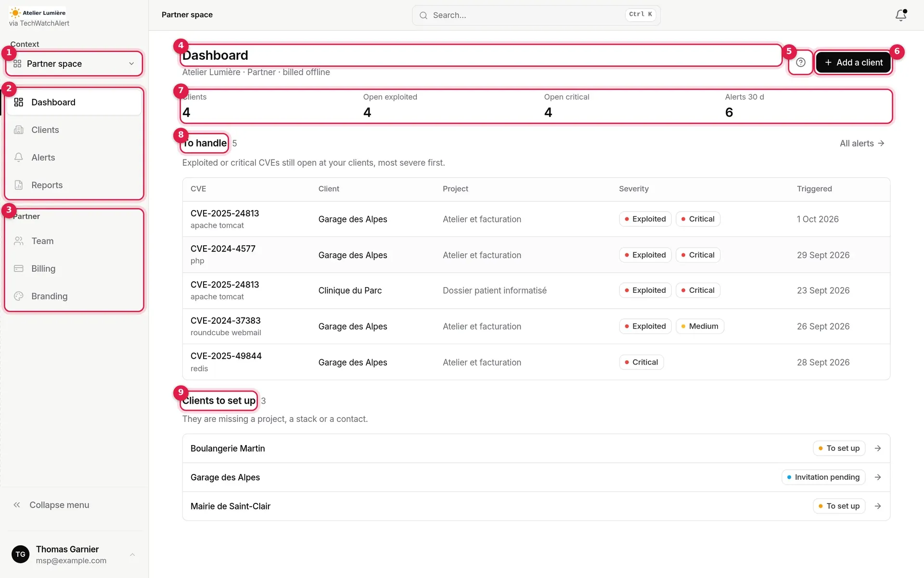Open Boulangerie Martin via its arrow icon

[x=878, y=448]
